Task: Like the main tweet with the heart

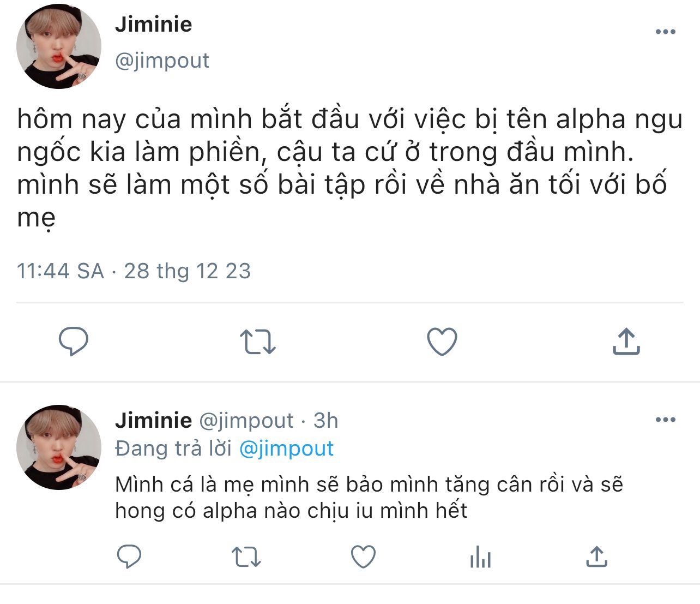Action: coord(442,342)
